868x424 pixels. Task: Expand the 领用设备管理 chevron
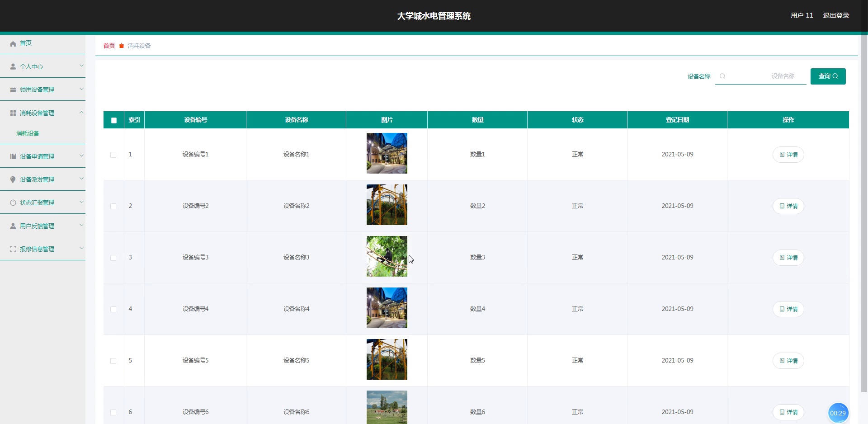(81, 89)
